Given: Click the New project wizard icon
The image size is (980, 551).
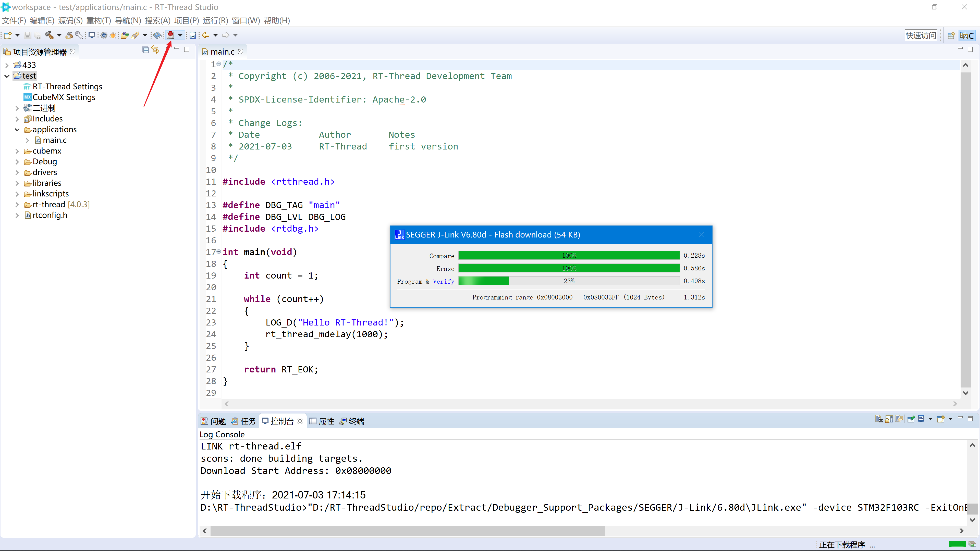Looking at the screenshot, I should pyautogui.click(x=8, y=35).
